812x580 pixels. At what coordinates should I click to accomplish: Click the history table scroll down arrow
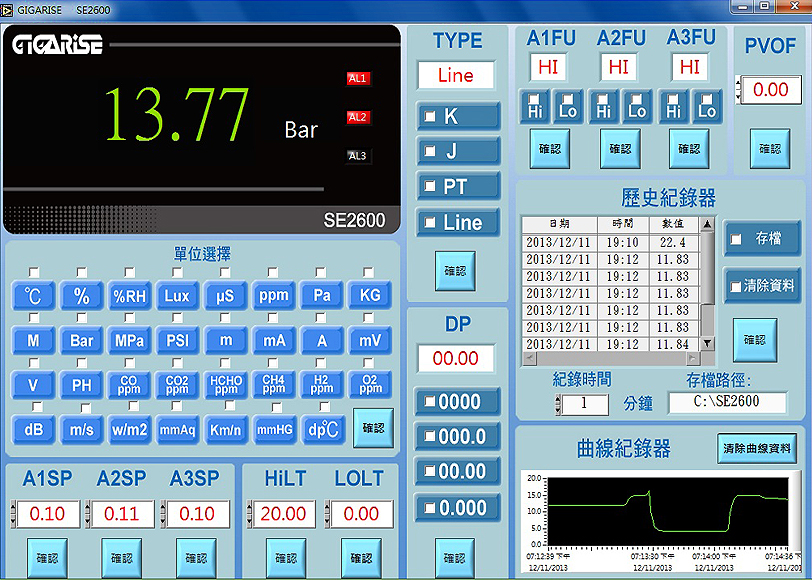[x=707, y=343]
